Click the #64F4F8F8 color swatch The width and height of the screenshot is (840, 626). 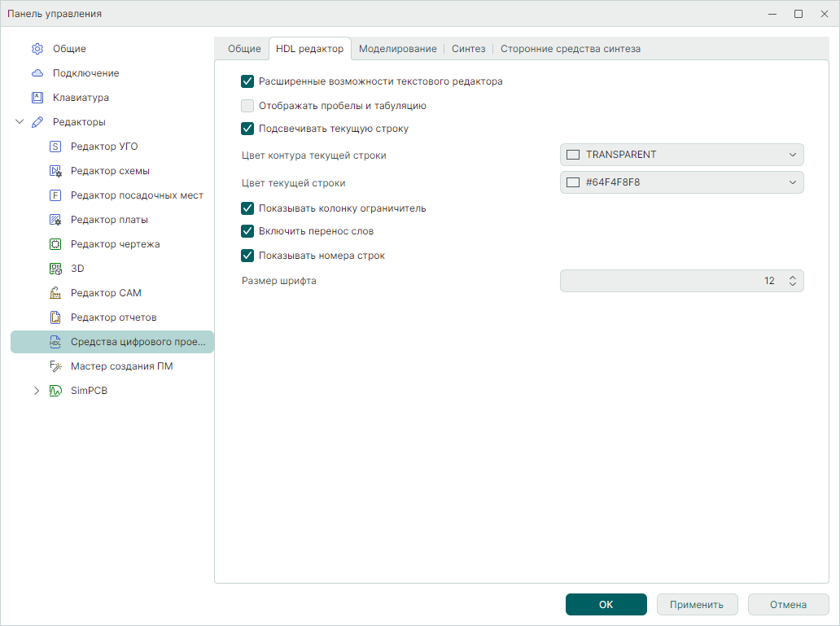(572, 182)
